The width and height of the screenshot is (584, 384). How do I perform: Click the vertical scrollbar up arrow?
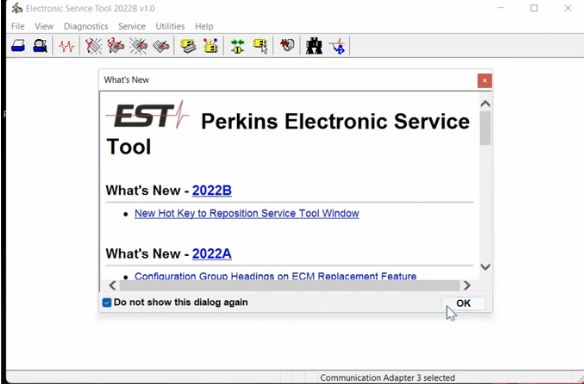pyautogui.click(x=485, y=104)
